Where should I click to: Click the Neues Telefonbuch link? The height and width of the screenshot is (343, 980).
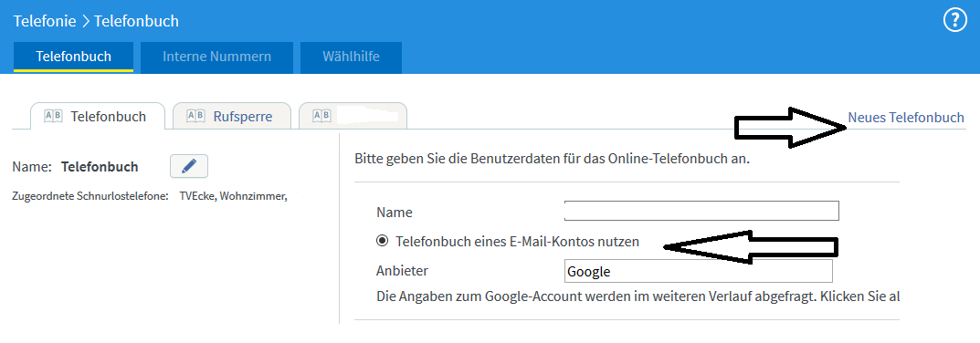(906, 117)
